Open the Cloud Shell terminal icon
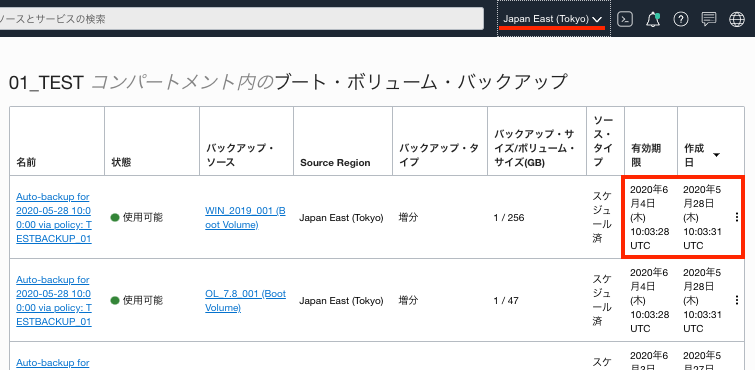 tap(625, 19)
